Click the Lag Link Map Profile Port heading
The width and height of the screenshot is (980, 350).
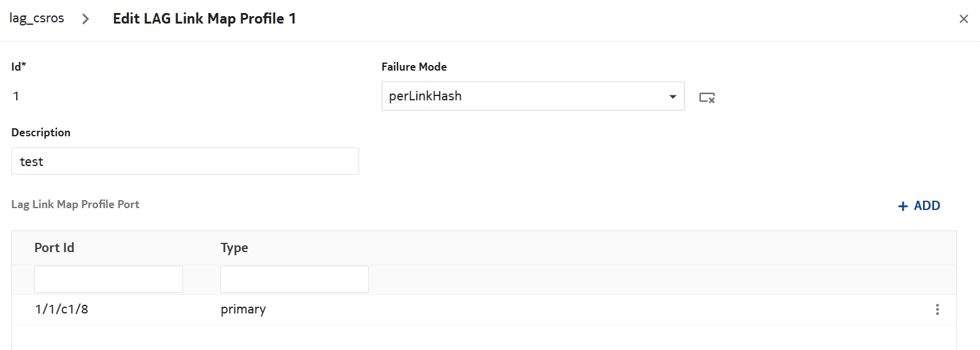(x=75, y=204)
